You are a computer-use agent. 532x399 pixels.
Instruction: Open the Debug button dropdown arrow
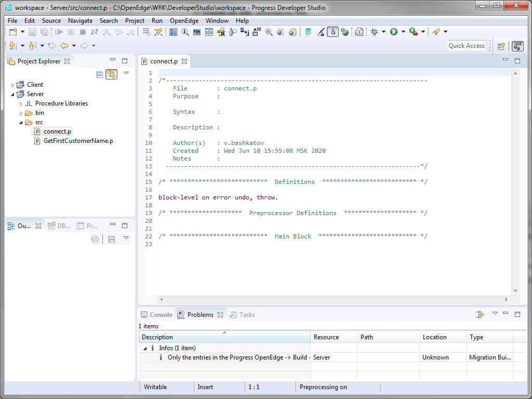[x=384, y=32]
